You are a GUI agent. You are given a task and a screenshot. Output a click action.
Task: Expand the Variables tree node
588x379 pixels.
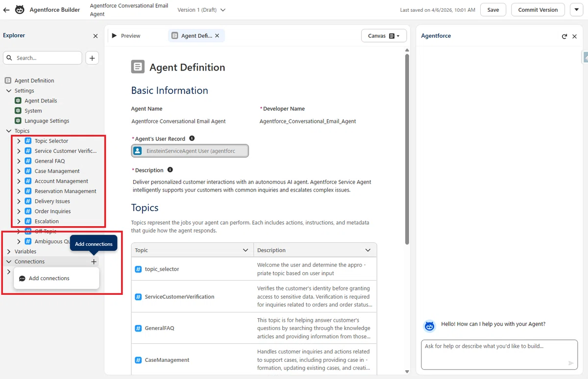point(8,251)
